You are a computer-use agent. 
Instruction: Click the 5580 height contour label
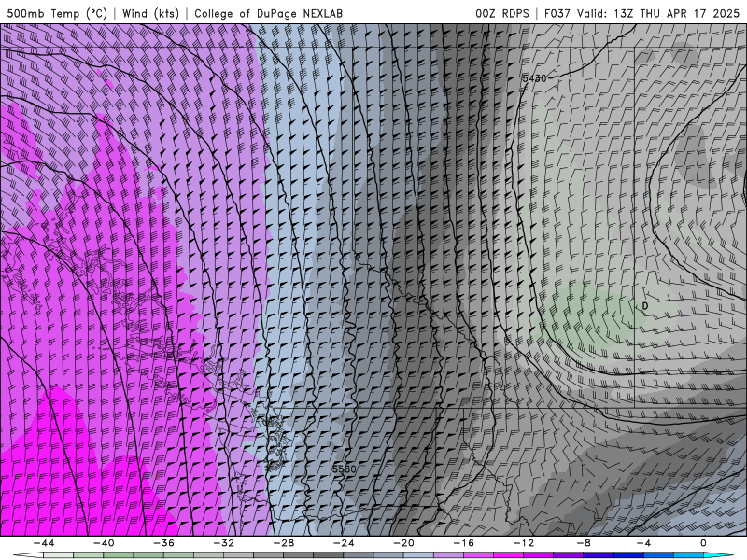coord(344,469)
